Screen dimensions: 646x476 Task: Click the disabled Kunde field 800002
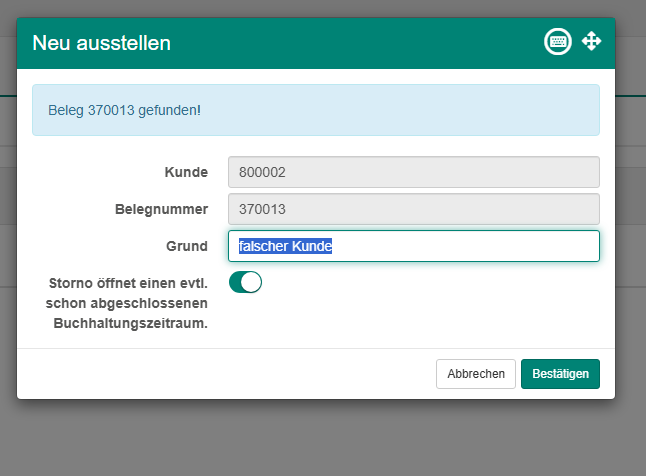point(413,172)
